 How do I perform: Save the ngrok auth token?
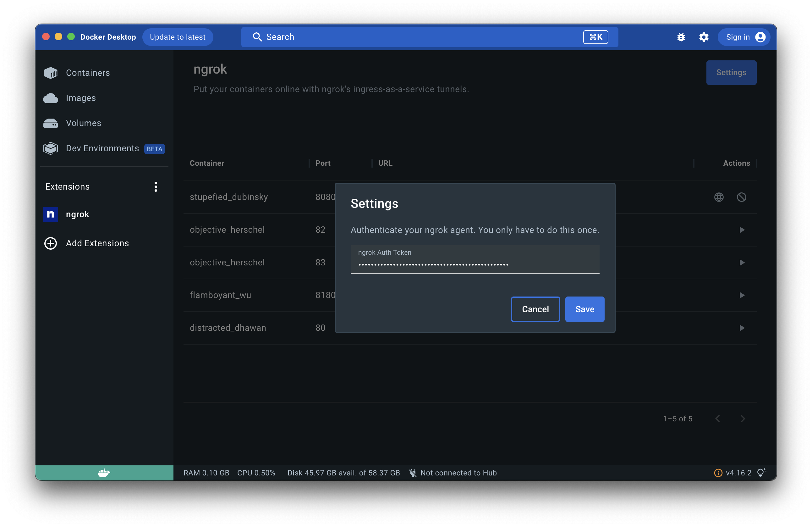[x=585, y=309]
